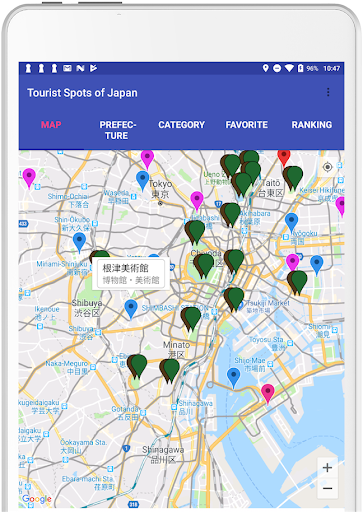Screen dimensions: 363x512
Task: Go to the FAVORITE tab
Action: [247, 125]
